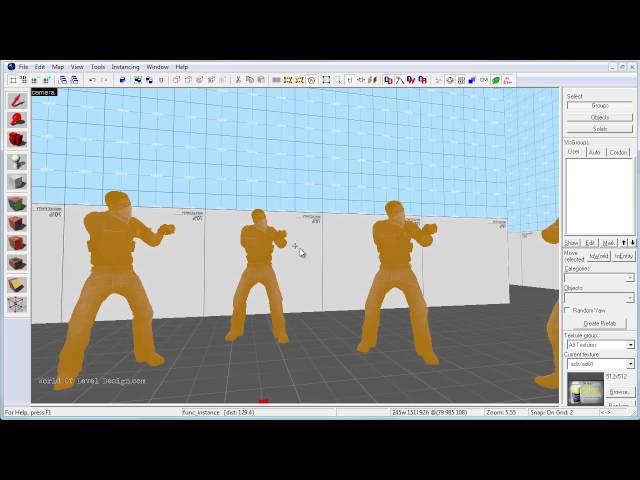
Task: Click the scissors Cut icon
Action: coord(238,80)
